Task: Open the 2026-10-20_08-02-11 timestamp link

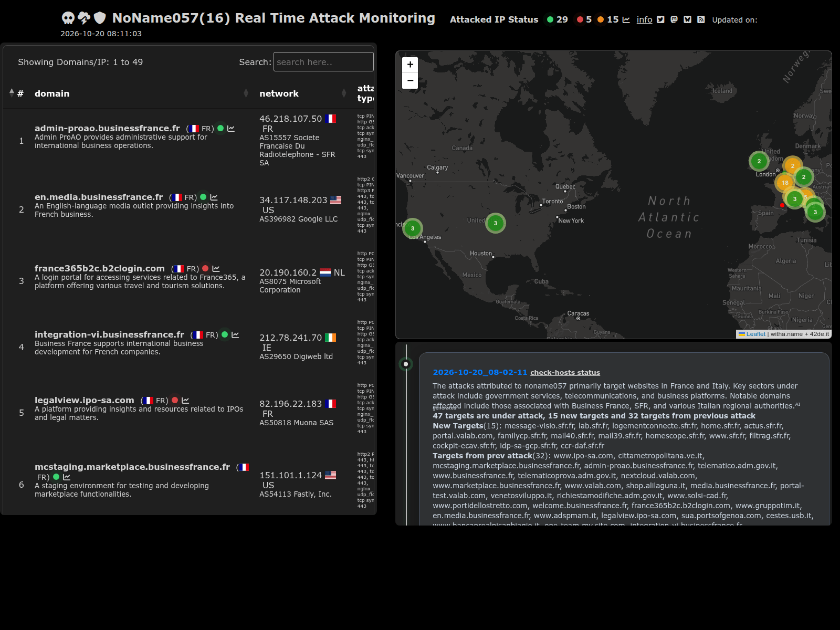Action: coord(480,372)
